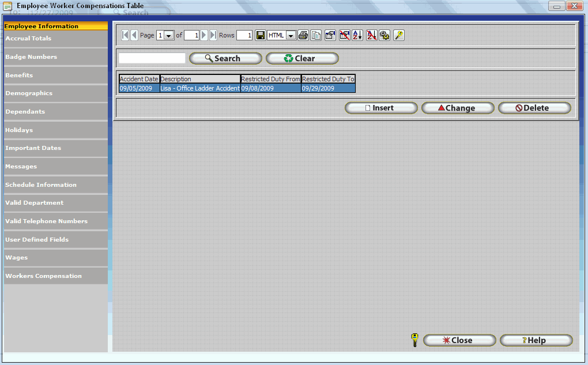The image size is (588, 365).
Task: Select Accrual Totals in the sidebar
Action: [29, 39]
